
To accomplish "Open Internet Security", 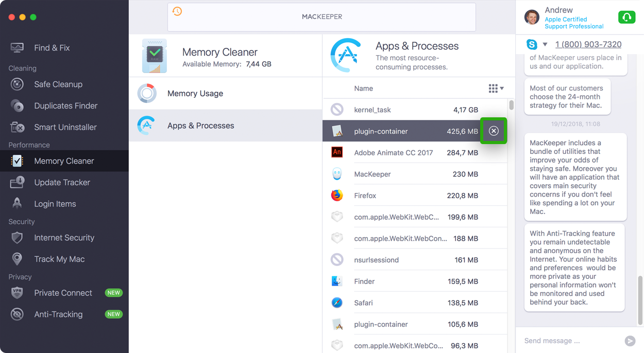I will [64, 238].
